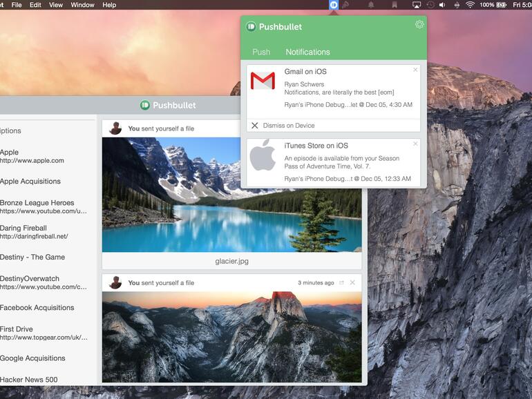Image resolution: width=532 pixels, height=399 pixels.
Task: Click the 100% battery percentage text
Action: [x=486, y=5]
